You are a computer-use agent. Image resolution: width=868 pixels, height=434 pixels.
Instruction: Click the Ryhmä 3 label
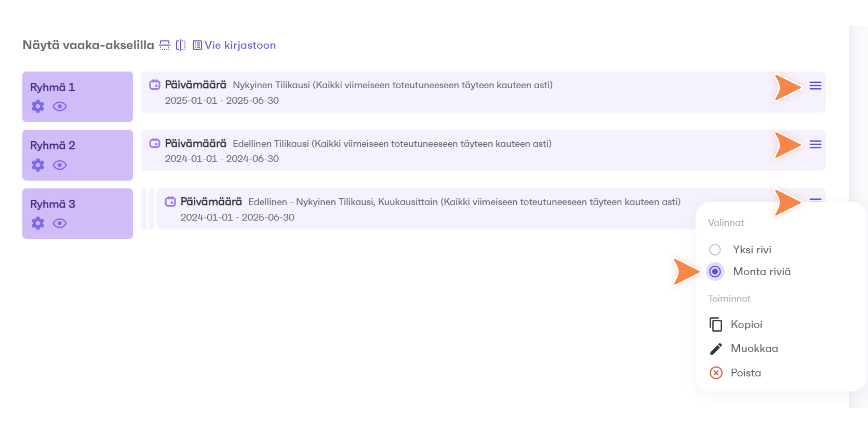[x=53, y=204]
